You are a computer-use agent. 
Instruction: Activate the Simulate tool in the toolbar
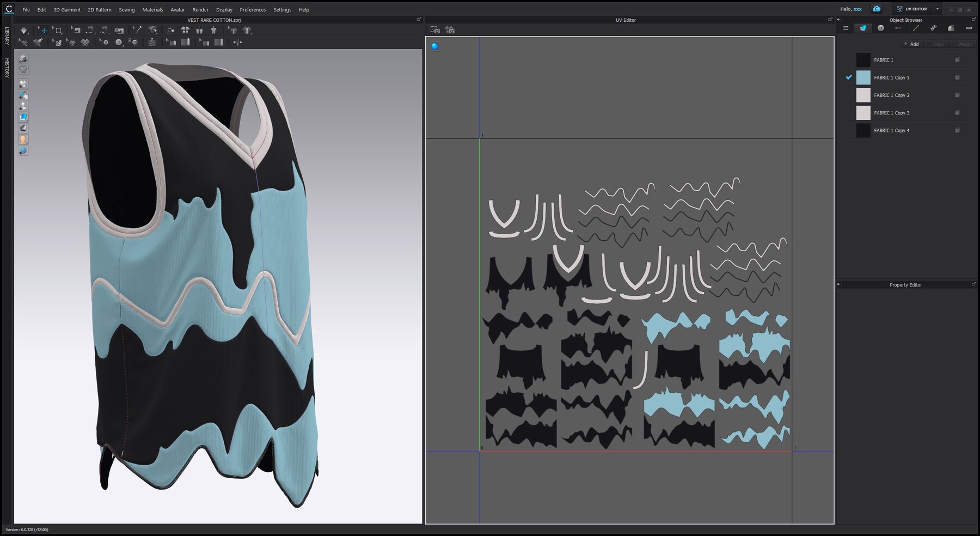24,30
